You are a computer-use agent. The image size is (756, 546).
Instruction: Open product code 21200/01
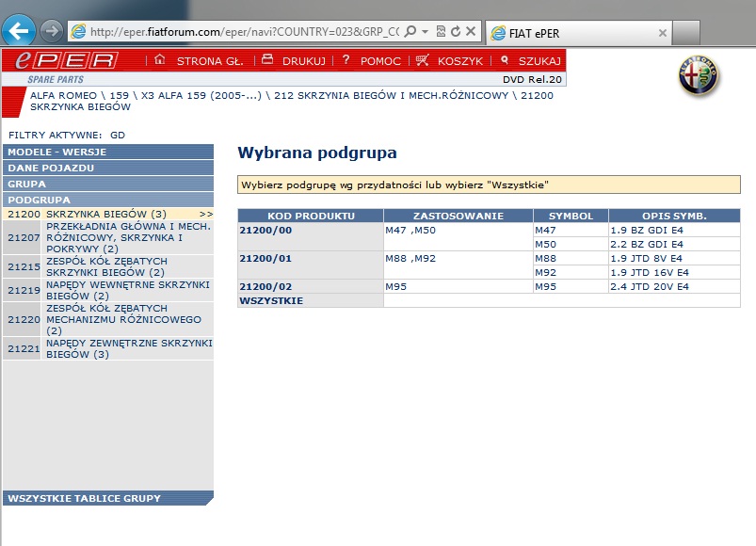(x=265, y=258)
